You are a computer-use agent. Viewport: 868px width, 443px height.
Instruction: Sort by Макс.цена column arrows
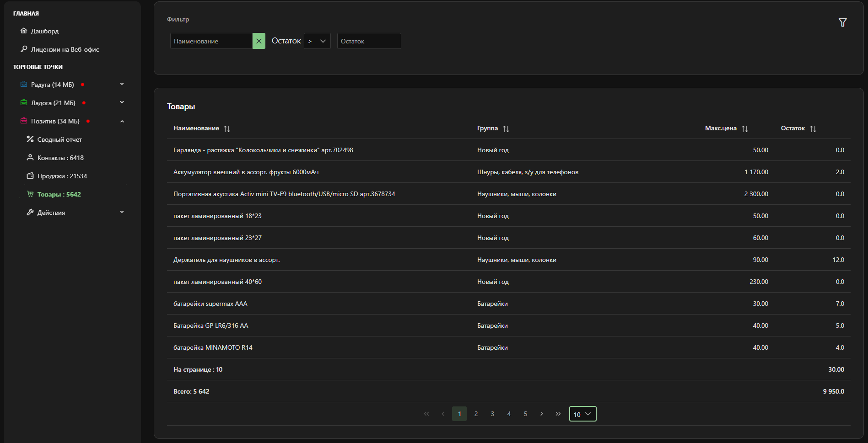pos(744,129)
